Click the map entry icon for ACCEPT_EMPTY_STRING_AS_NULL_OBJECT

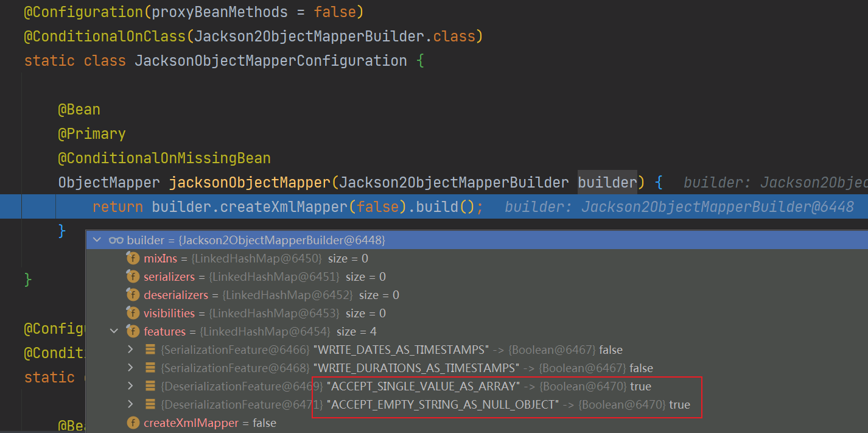[150, 404]
